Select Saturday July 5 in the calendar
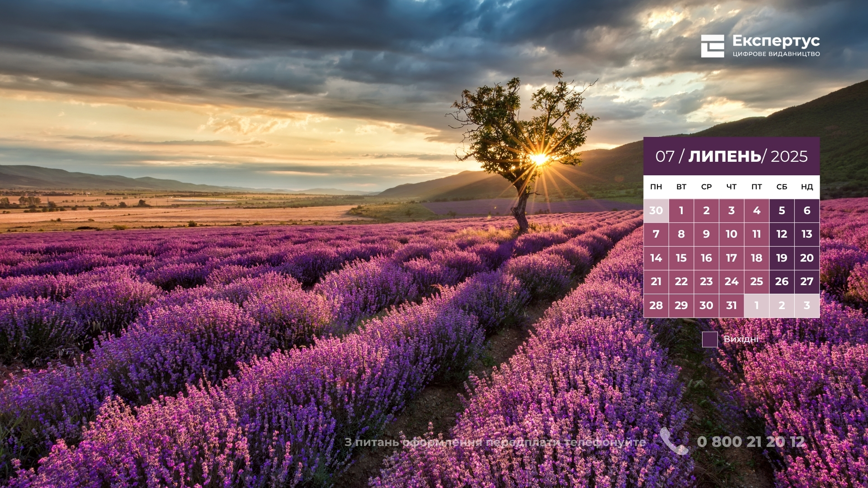Screen dimensions: 868x488 (x=782, y=211)
